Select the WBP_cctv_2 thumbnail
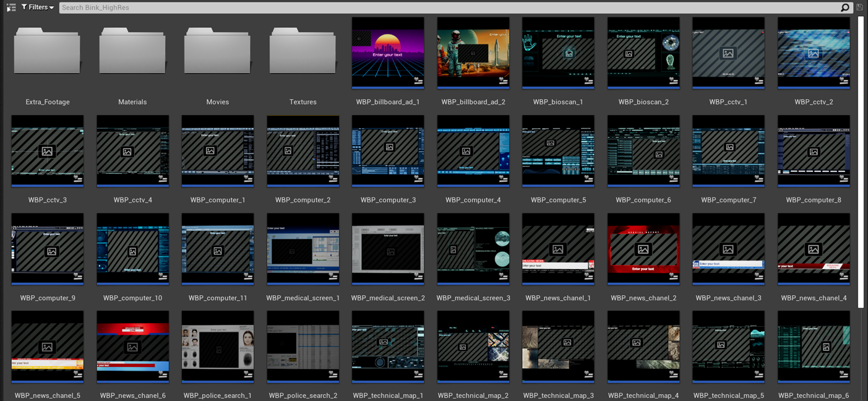 pyautogui.click(x=814, y=53)
